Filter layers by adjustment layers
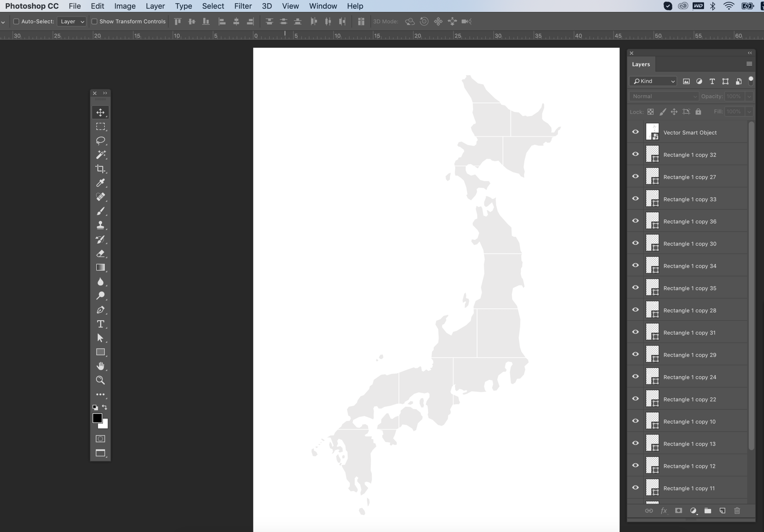Image resolution: width=764 pixels, height=532 pixels. tap(700, 81)
